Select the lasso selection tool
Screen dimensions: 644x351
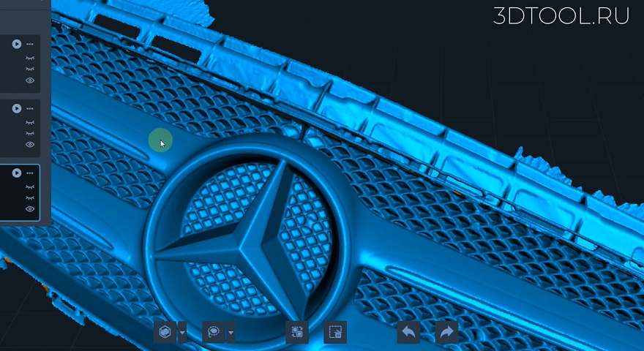[214, 332]
